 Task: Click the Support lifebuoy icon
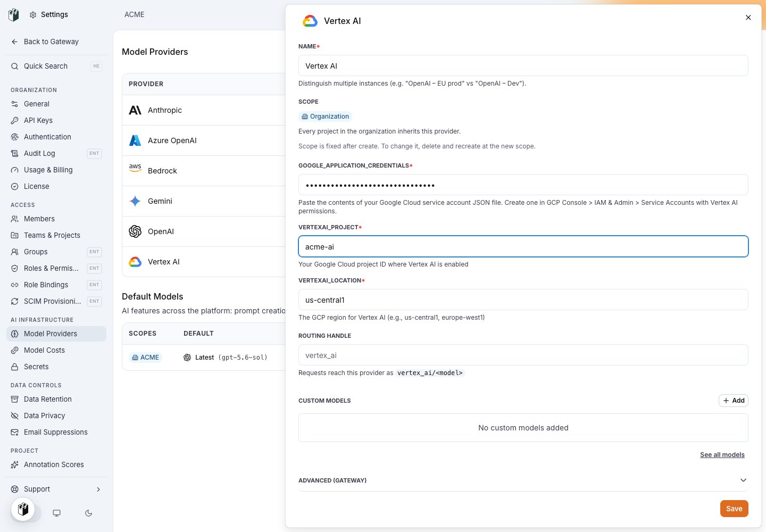click(x=15, y=489)
